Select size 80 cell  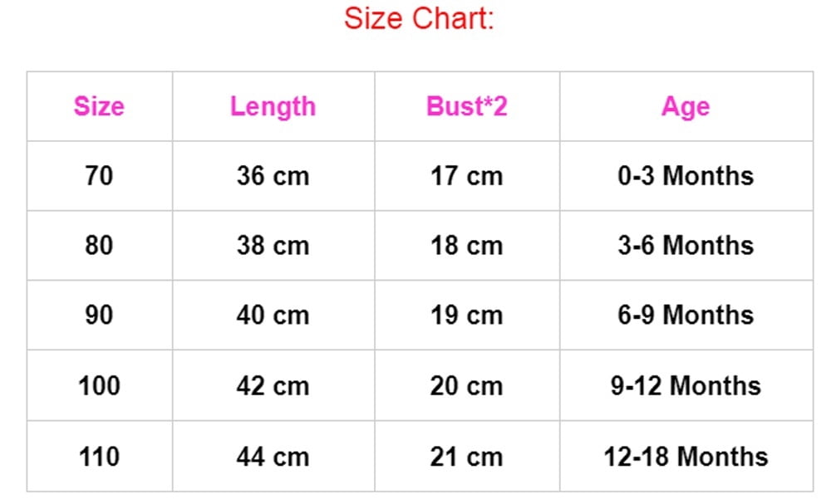click(99, 246)
